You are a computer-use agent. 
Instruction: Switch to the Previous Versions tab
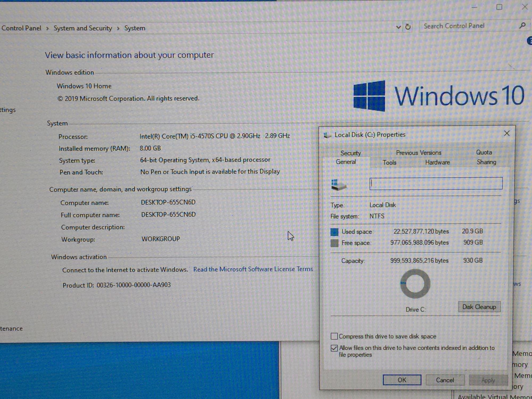pyautogui.click(x=418, y=153)
